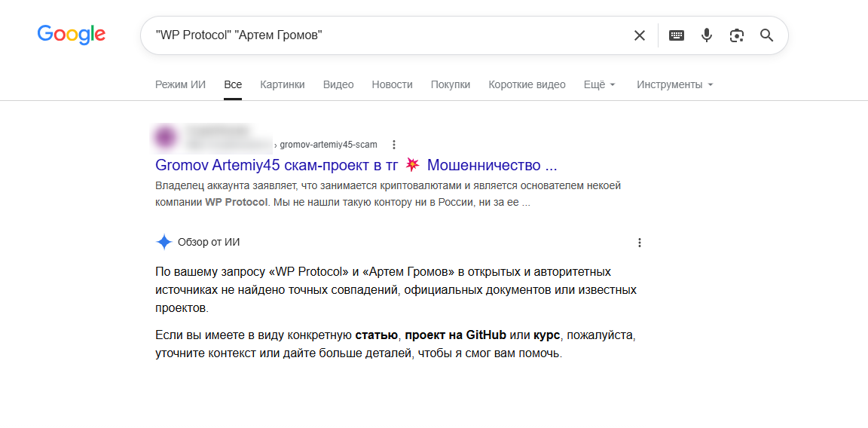Screen dimensions: 868x428
Task: Switch to the Режим ИИ tab
Action: pos(181,84)
